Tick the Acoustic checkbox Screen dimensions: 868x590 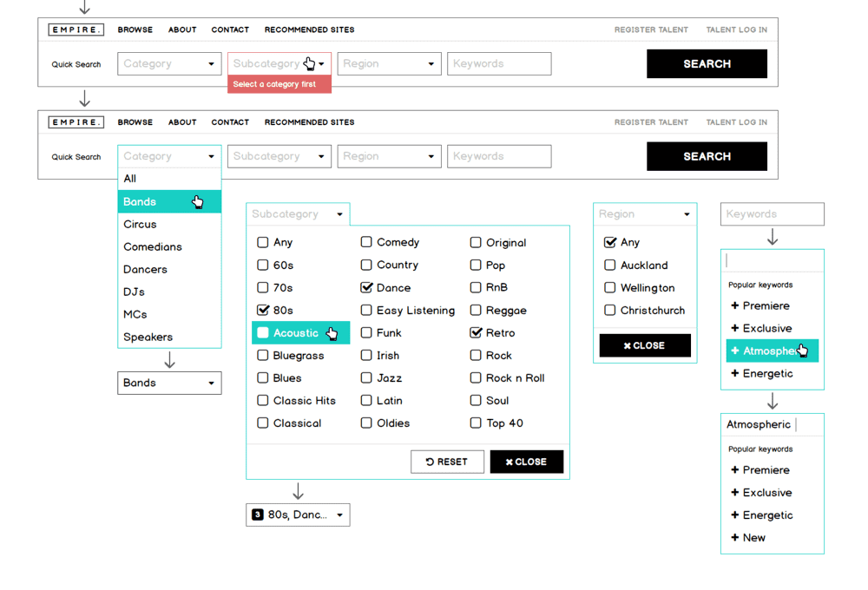pyautogui.click(x=263, y=332)
